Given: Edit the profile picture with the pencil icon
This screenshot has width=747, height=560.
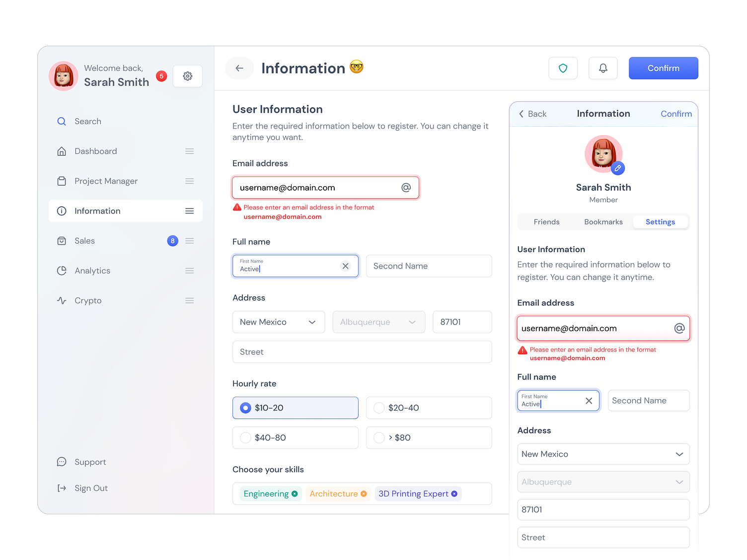Looking at the screenshot, I should point(617,168).
